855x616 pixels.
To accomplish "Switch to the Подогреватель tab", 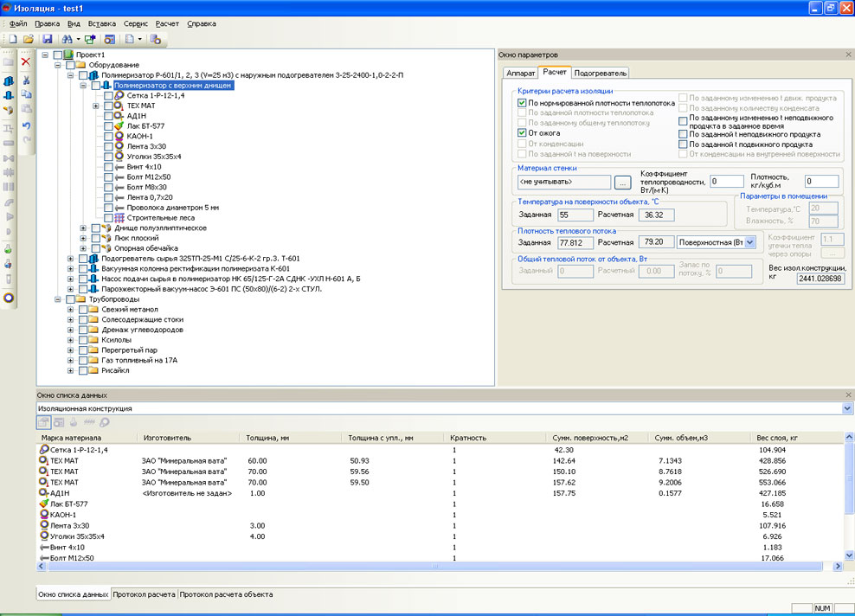I will tap(600, 73).
